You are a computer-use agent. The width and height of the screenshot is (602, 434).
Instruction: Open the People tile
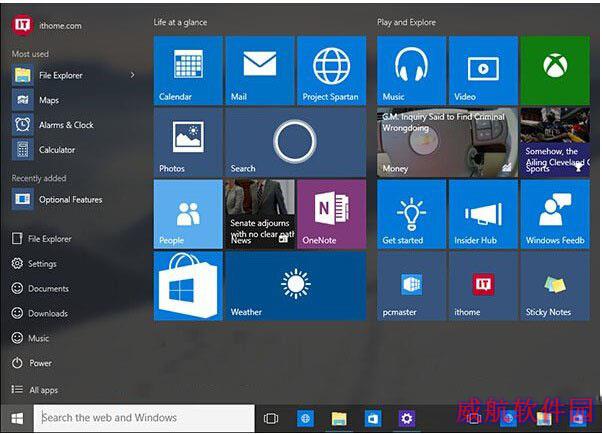click(x=188, y=214)
